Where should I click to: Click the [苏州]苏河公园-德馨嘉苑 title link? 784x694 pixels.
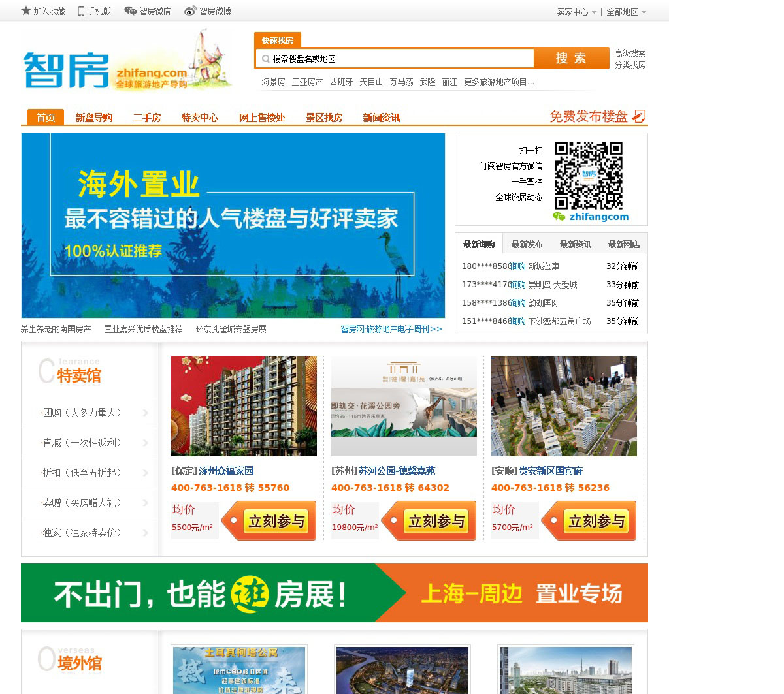point(383,471)
